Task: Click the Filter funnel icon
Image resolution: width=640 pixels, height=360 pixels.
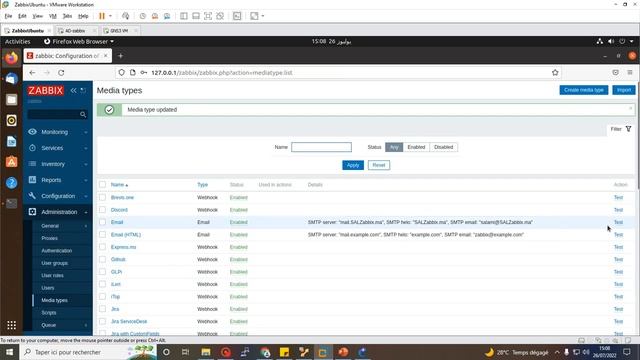Action: click(x=629, y=129)
